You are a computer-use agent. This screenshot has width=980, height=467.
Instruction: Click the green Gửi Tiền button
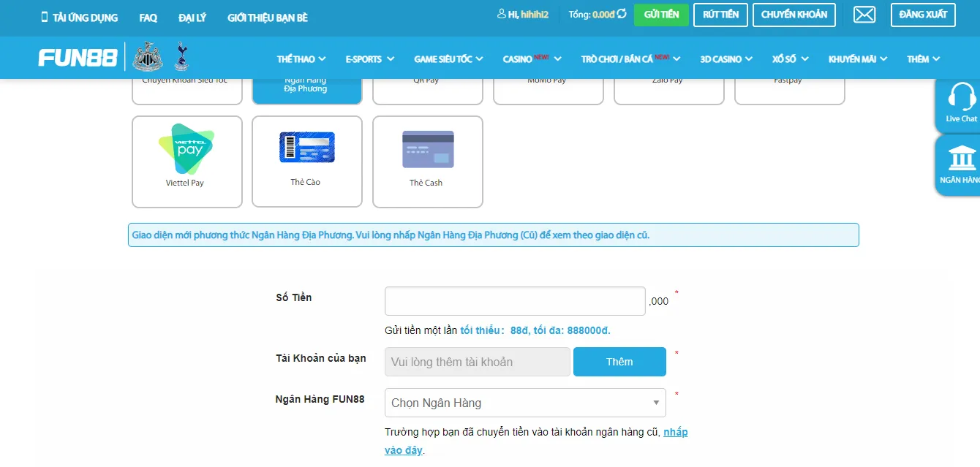[x=661, y=15]
